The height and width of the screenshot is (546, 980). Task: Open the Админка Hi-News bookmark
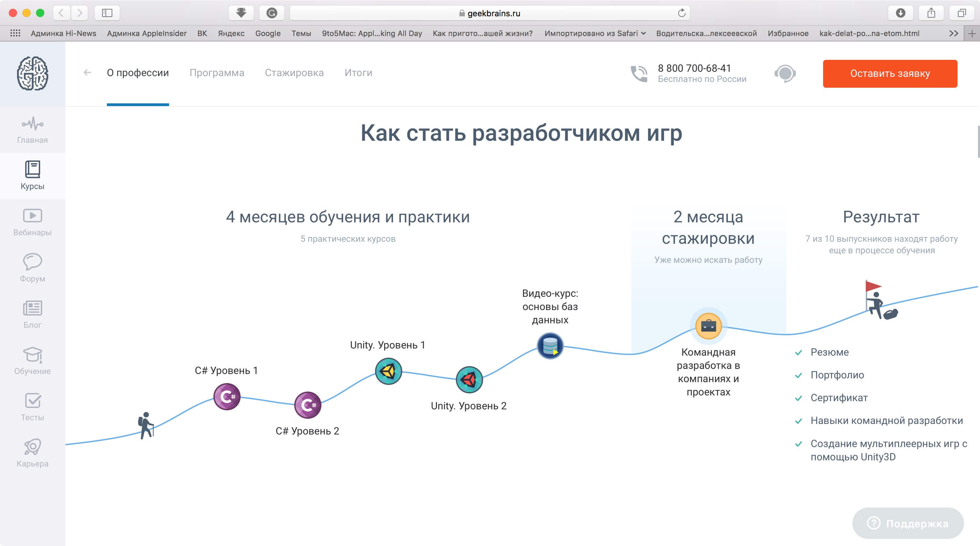(x=64, y=33)
